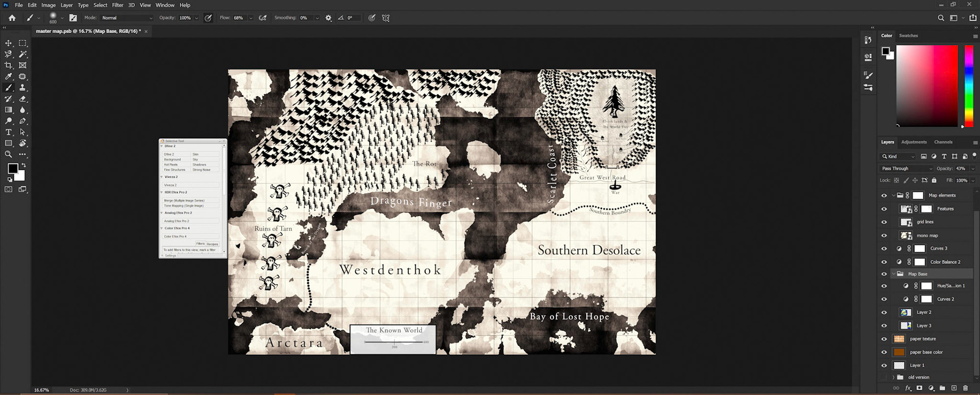Click the delete layer trash icon
The width and height of the screenshot is (980, 395).
point(965,388)
